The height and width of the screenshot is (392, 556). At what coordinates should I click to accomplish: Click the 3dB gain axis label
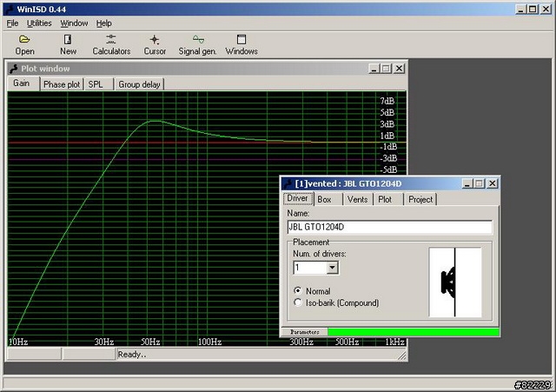point(387,124)
